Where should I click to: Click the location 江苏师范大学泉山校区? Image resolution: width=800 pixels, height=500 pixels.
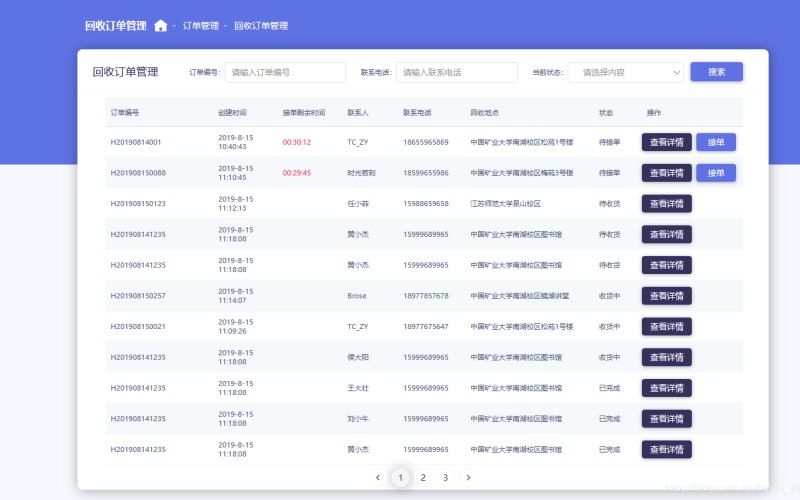click(505, 204)
